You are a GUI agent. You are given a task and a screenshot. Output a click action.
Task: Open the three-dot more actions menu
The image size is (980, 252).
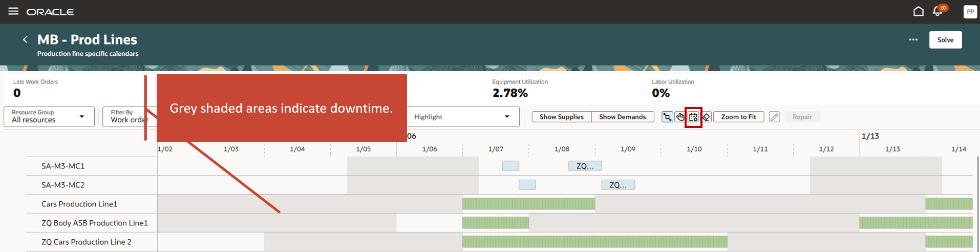[913, 39]
